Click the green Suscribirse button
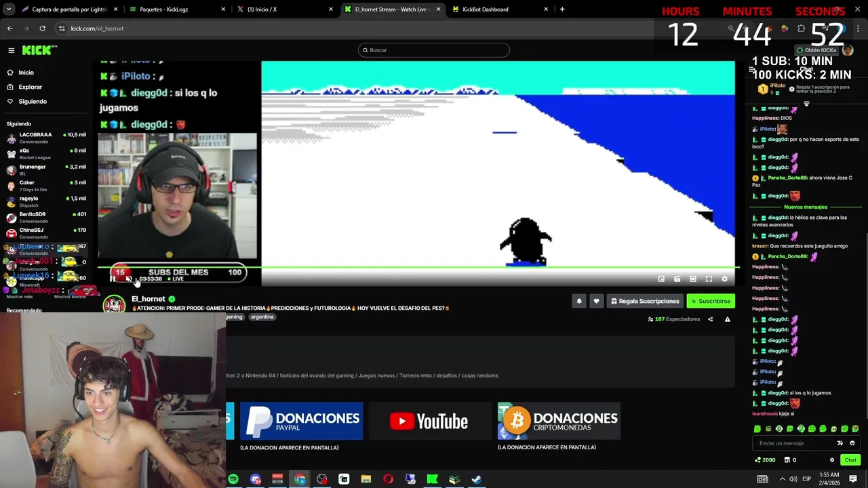The image size is (868, 488). coord(711,301)
